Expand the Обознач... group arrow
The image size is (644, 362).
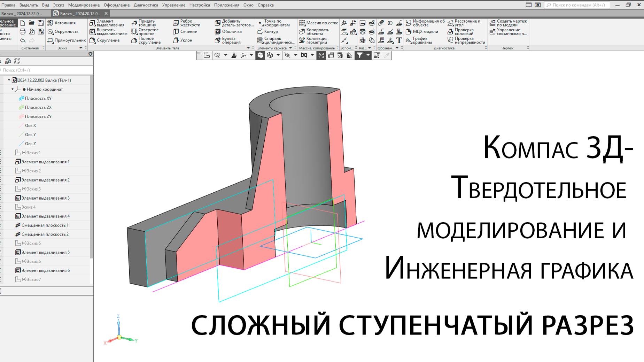[x=397, y=48]
